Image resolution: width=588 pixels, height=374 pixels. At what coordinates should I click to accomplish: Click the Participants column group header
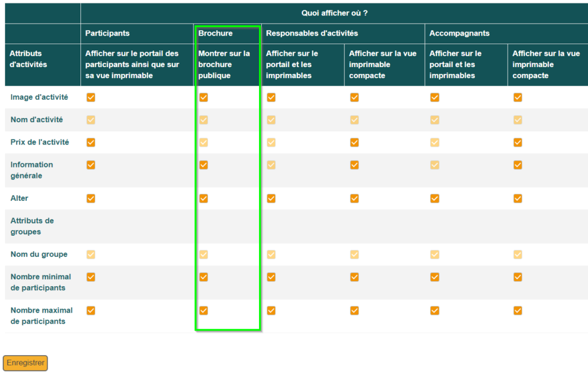[x=107, y=33]
